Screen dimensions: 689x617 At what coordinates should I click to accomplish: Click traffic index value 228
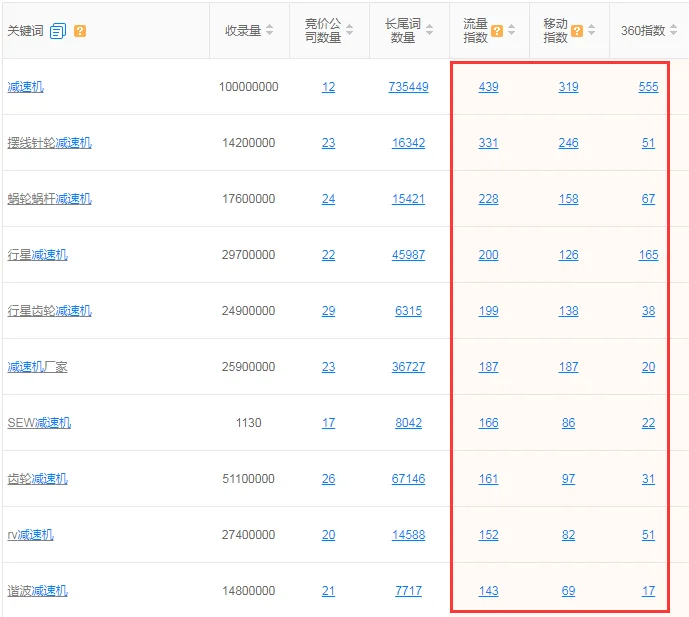[488, 199]
